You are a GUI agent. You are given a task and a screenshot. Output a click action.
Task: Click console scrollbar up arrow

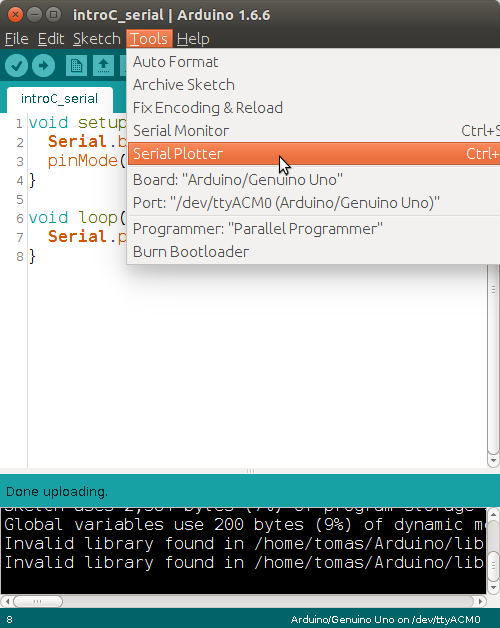pyautogui.click(x=493, y=514)
